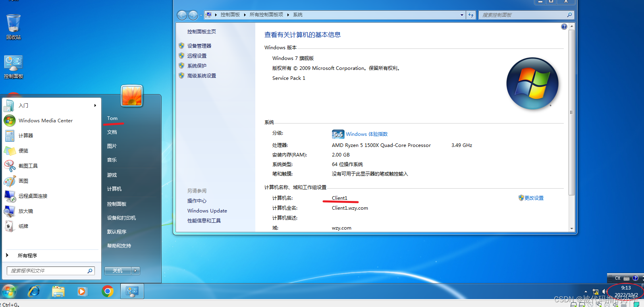This screenshot has width=644, height=307.
Task: Click the Start orb button
Action: coord(9,292)
